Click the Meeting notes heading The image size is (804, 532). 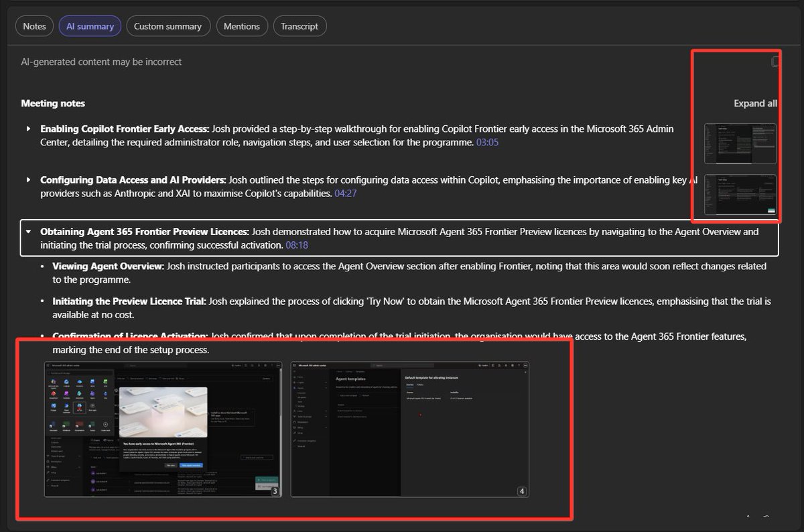(53, 103)
